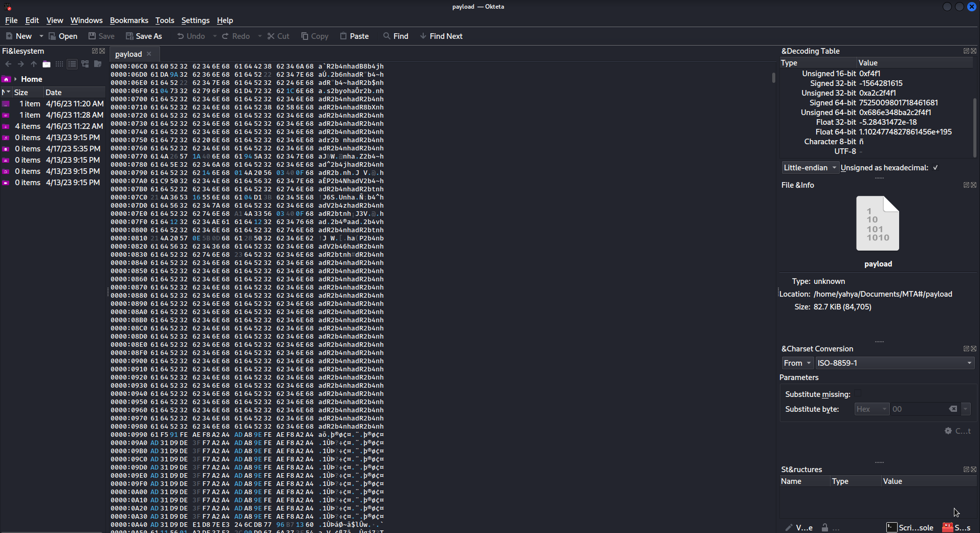Screen dimensions: 980x533
Task: Select the 4 items folder row
Action: [x=53, y=126]
